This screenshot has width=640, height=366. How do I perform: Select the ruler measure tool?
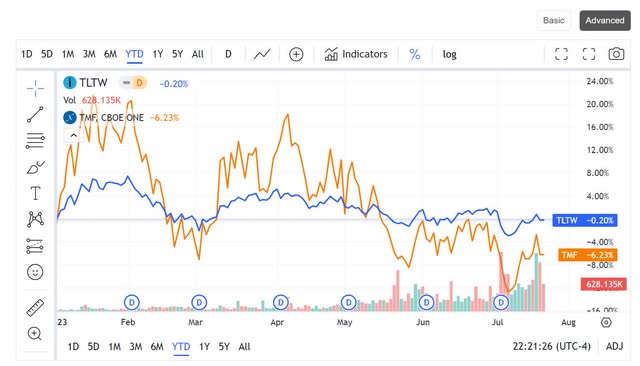point(35,308)
